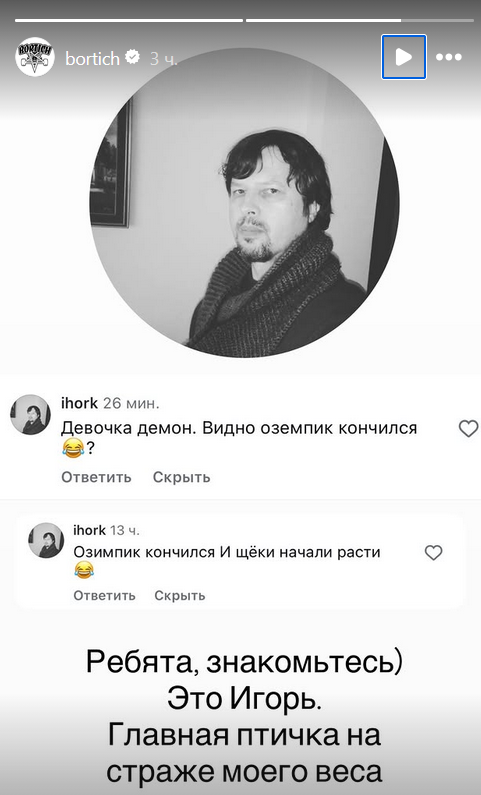
Task: Play the paused story
Action: tap(403, 57)
